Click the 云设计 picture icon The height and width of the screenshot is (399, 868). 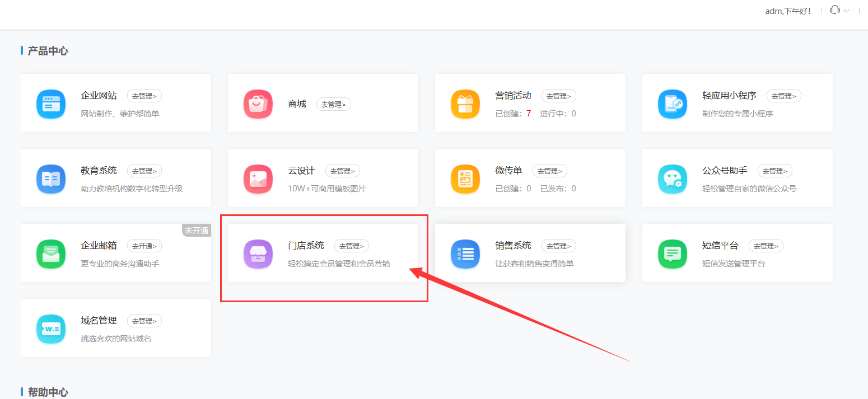[x=258, y=179]
